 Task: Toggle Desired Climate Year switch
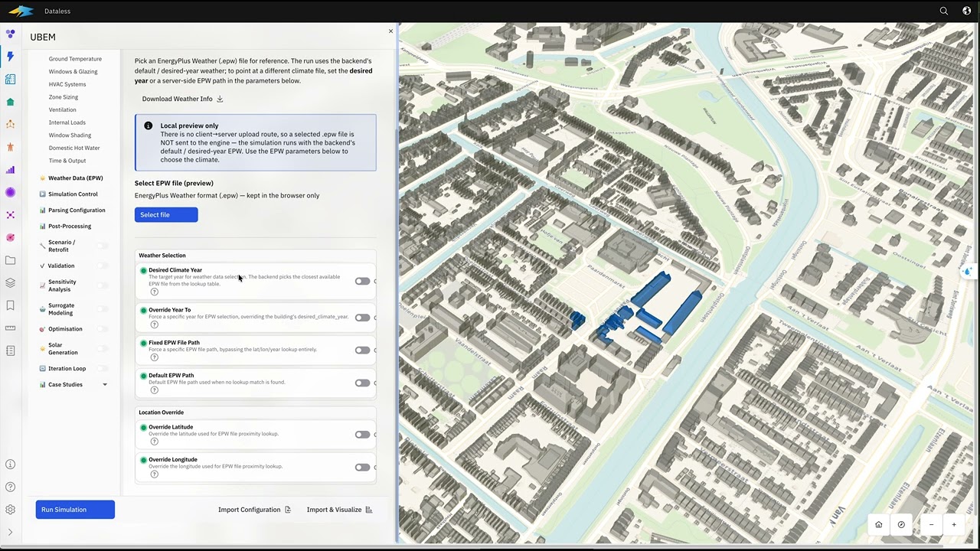(x=362, y=281)
